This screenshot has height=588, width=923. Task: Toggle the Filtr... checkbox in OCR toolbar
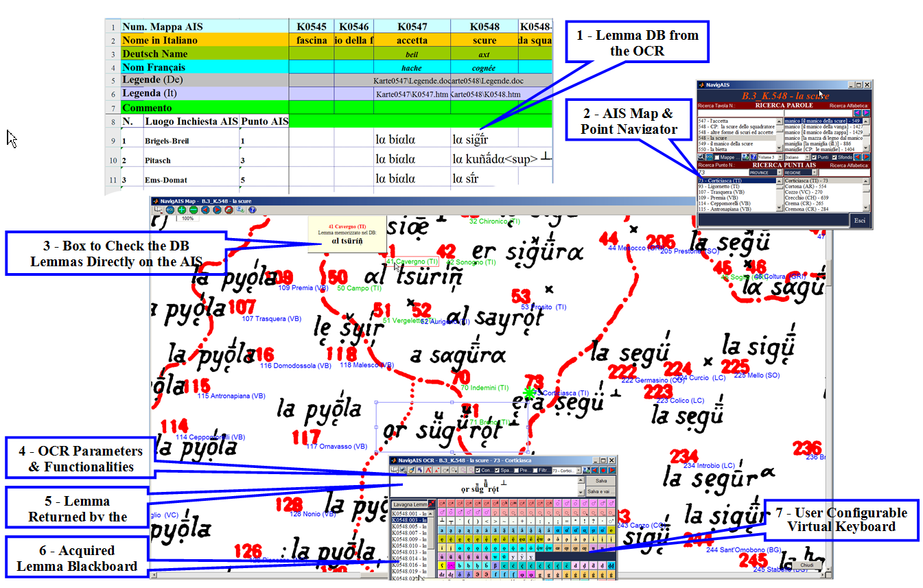click(535, 470)
